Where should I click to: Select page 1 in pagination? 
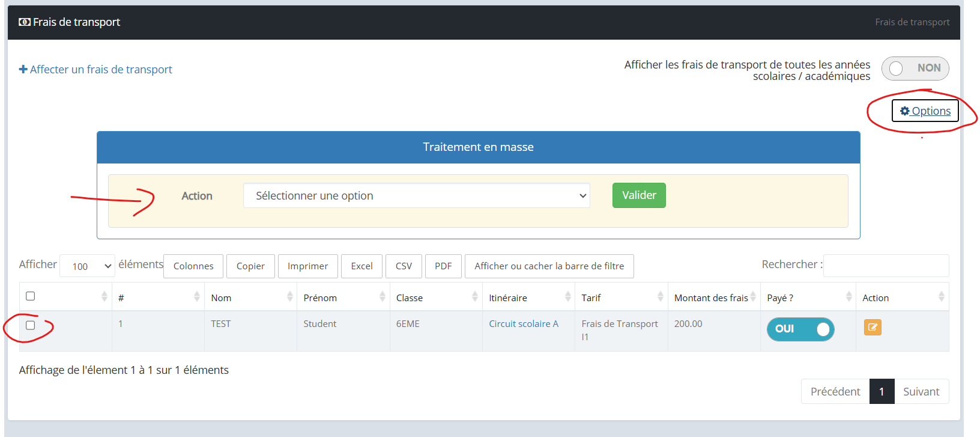(882, 392)
